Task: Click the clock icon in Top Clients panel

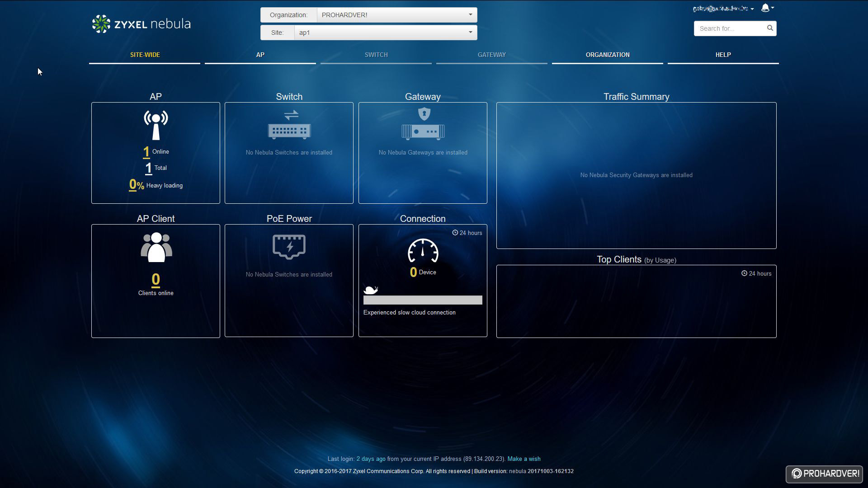Action: (744, 273)
